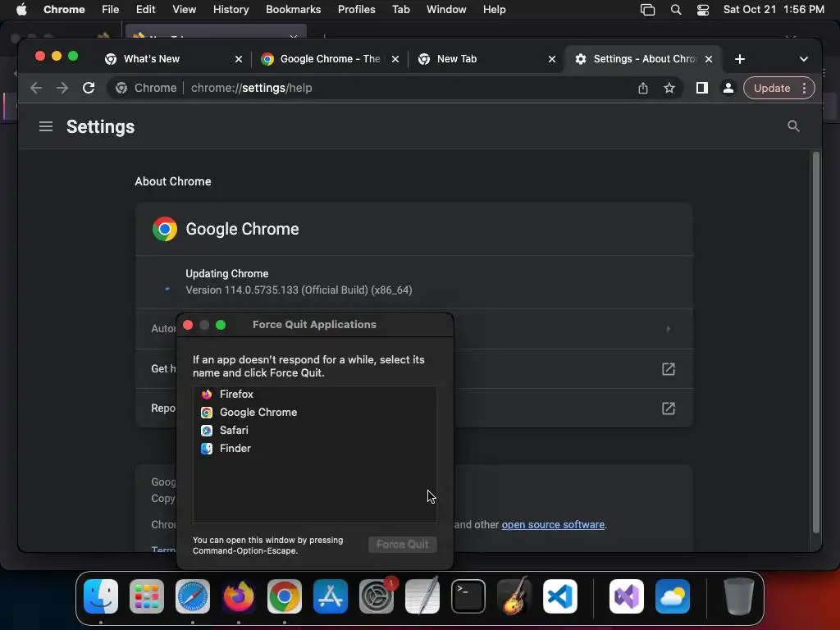
Task: Go forward to the next page
Action: coord(62,88)
